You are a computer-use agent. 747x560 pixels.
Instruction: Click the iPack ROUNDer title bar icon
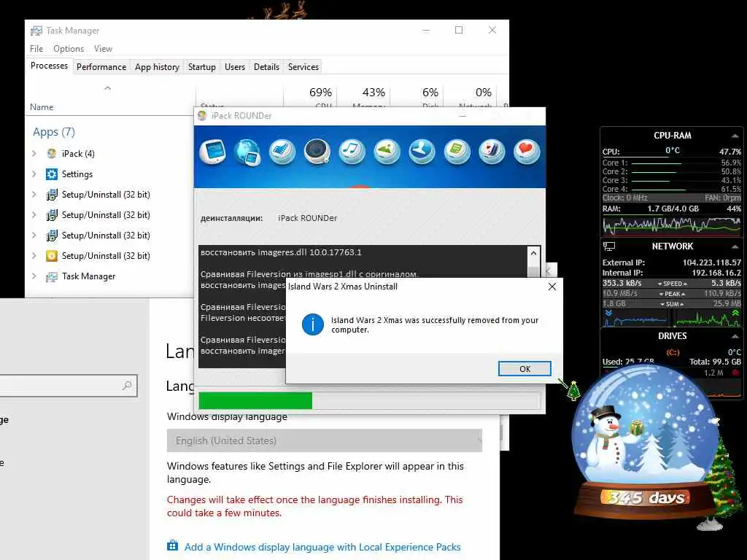(202, 115)
